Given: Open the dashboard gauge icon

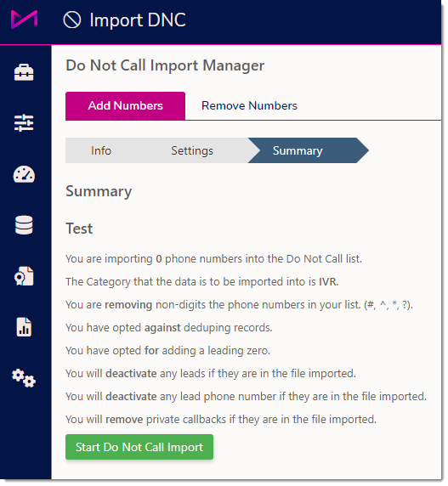Looking at the screenshot, I should (x=24, y=174).
